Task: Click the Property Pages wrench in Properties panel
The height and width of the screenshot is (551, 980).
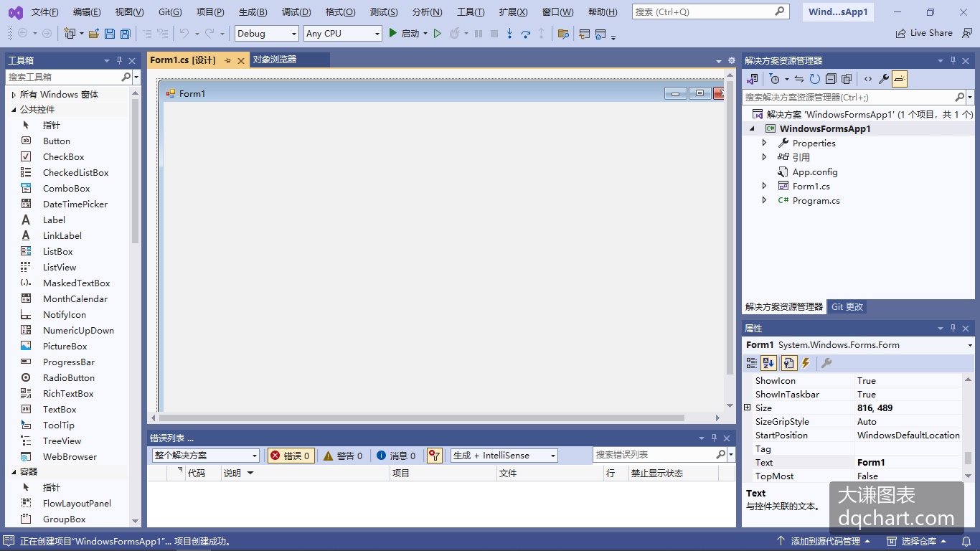Action: click(826, 364)
